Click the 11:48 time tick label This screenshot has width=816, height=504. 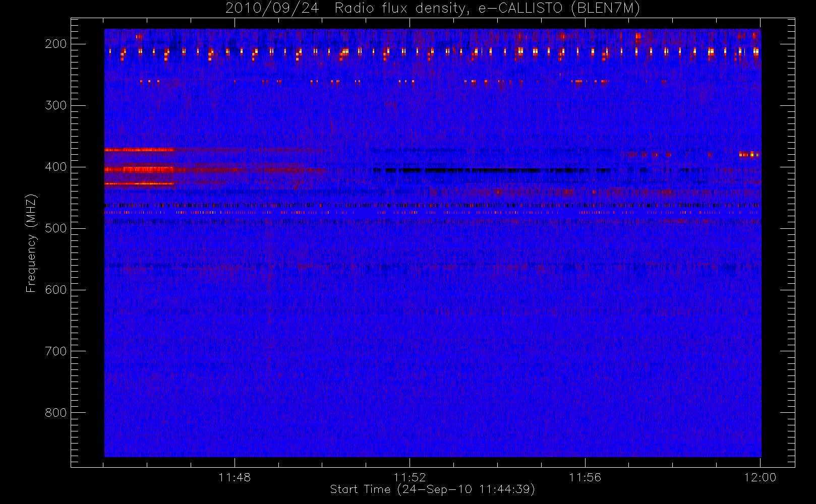[235, 477]
